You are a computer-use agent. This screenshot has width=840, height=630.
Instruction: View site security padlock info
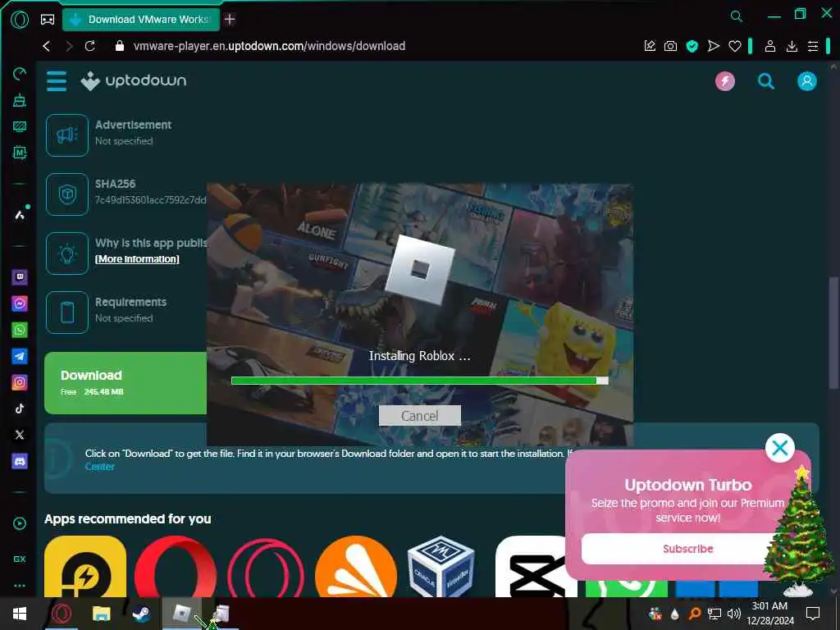[x=120, y=46]
